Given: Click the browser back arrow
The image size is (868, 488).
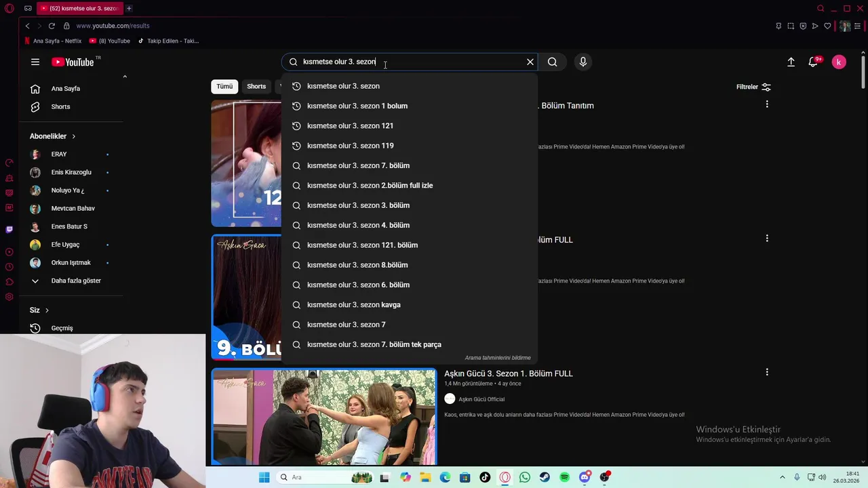Looking at the screenshot, I should (x=27, y=26).
